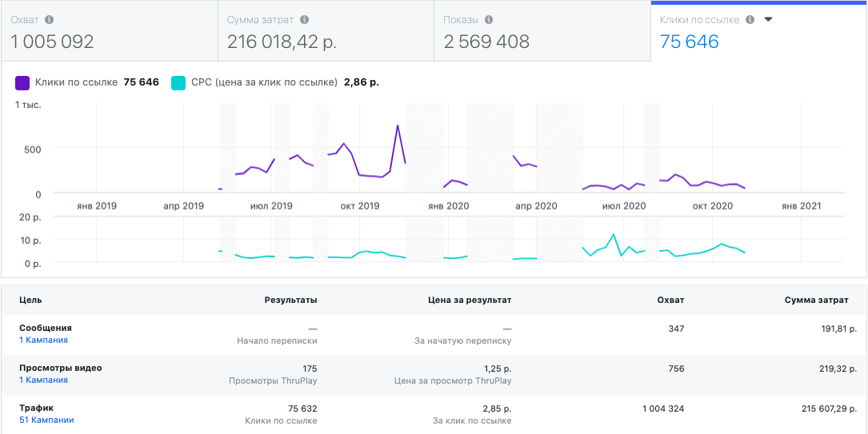Viewport: 868px width, 434px height.
Task: Select the Сумма затрат metric tab
Action: 326,31
